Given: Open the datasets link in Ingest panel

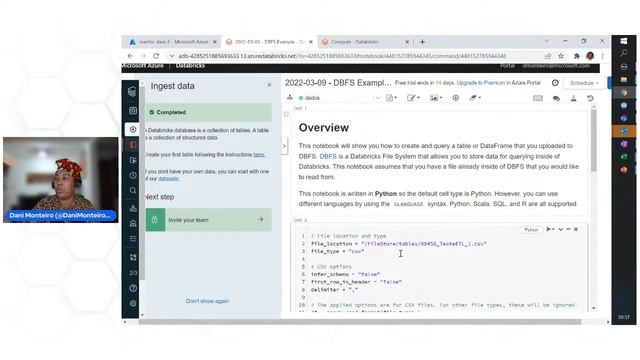Looking at the screenshot, I should pyautogui.click(x=168, y=179).
